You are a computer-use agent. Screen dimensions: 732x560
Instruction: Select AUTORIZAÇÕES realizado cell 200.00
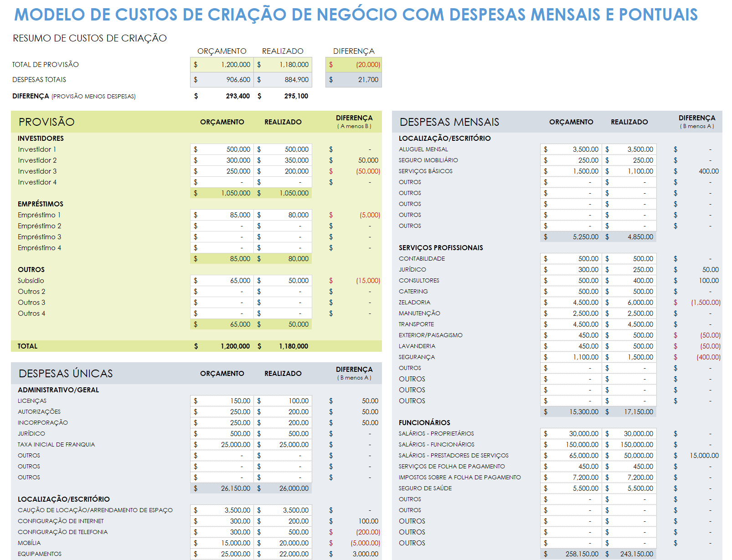click(283, 412)
